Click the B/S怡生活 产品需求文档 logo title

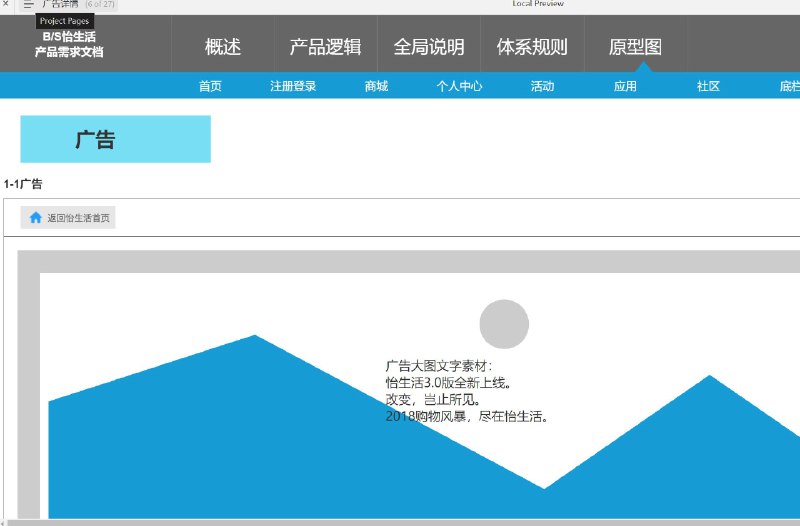pyautogui.click(x=69, y=44)
